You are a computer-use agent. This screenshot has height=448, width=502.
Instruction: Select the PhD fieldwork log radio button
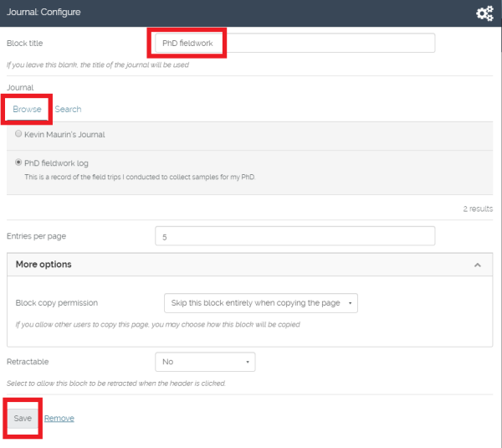18,162
